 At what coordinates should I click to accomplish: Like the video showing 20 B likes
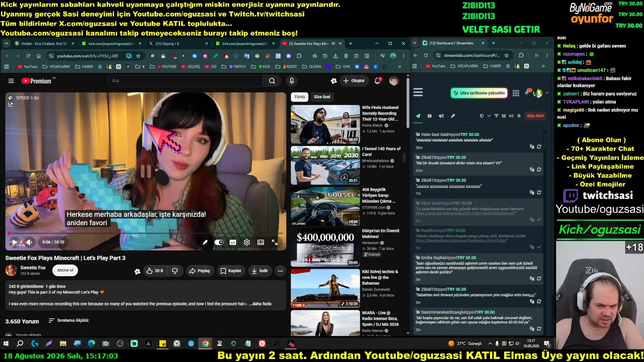pyautogui.click(x=154, y=271)
